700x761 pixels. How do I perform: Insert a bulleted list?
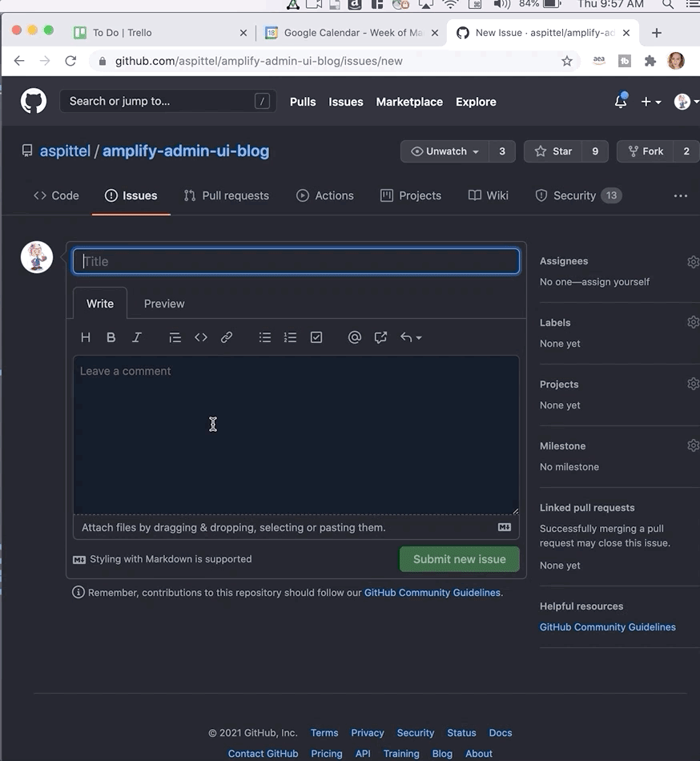point(265,337)
